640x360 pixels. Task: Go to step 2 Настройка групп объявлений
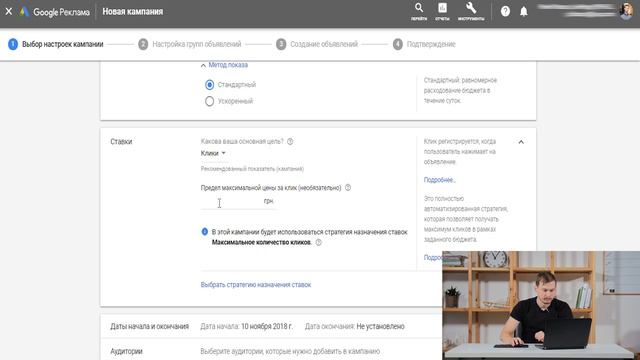coord(190,44)
